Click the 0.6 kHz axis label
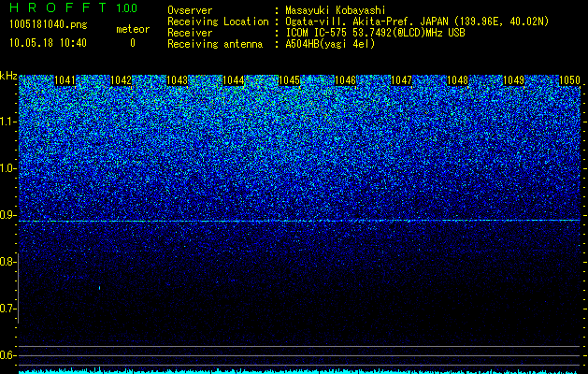The image size is (588, 374). tap(7, 355)
